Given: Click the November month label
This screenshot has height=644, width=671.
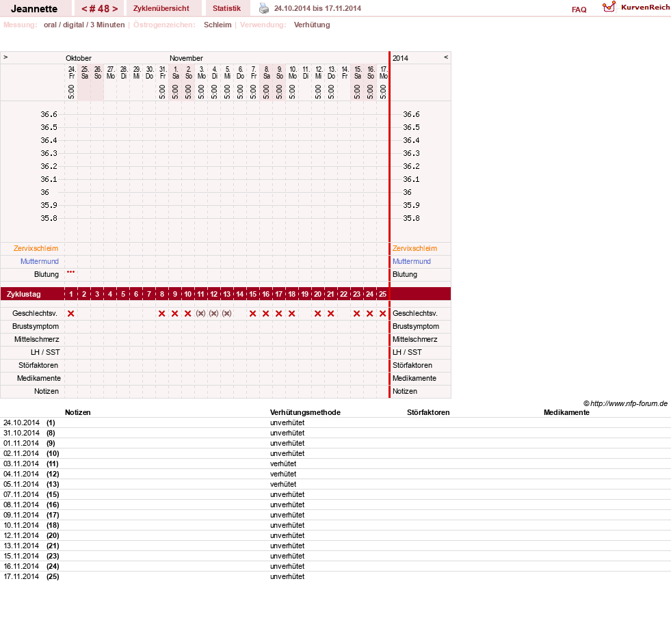Looking at the screenshot, I should click(186, 58).
